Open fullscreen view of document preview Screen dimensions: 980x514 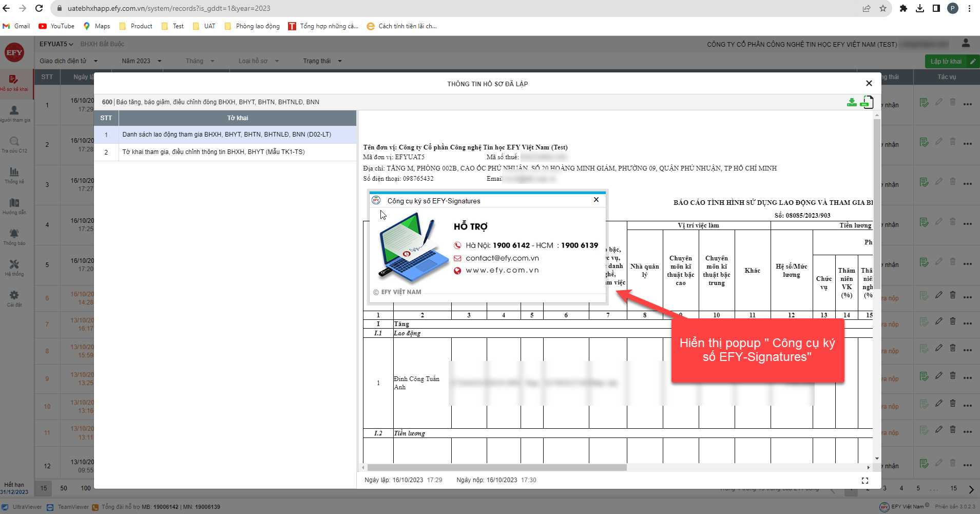[x=864, y=480]
